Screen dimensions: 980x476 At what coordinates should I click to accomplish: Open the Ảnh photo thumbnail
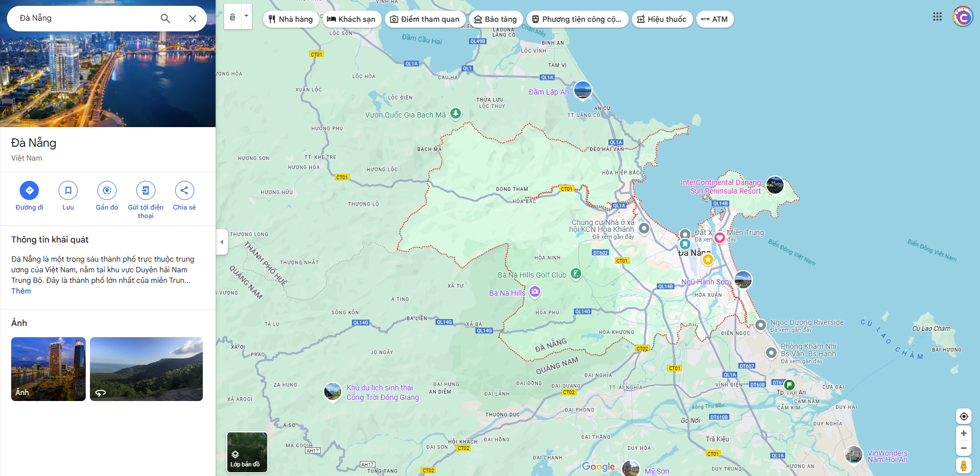pyautogui.click(x=48, y=369)
